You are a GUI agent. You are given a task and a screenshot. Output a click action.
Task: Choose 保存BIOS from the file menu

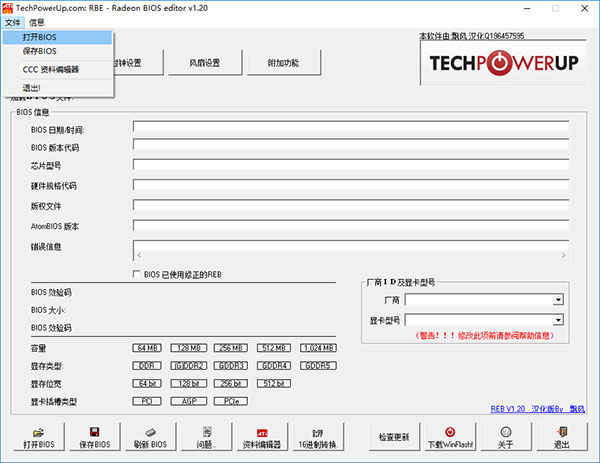(x=57, y=51)
